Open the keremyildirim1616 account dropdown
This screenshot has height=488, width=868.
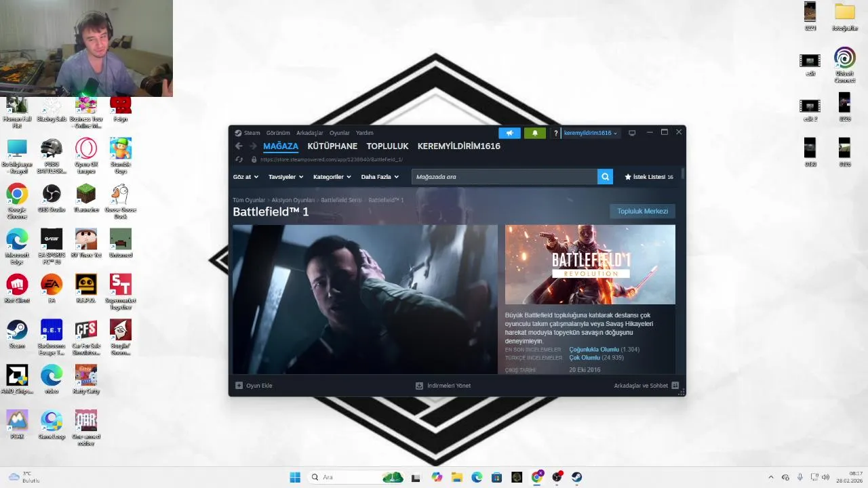pyautogui.click(x=591, y=133)
